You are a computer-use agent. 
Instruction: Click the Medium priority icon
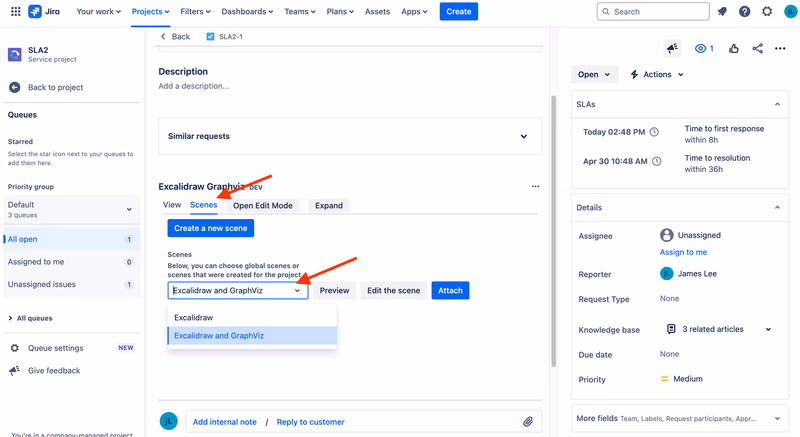pyautogui.click(x=664, y=379)
